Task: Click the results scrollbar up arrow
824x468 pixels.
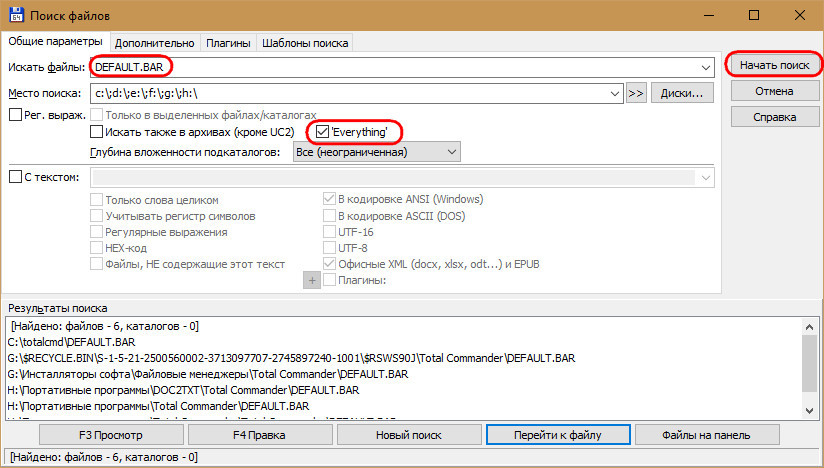Action: [x=809, y=327]
